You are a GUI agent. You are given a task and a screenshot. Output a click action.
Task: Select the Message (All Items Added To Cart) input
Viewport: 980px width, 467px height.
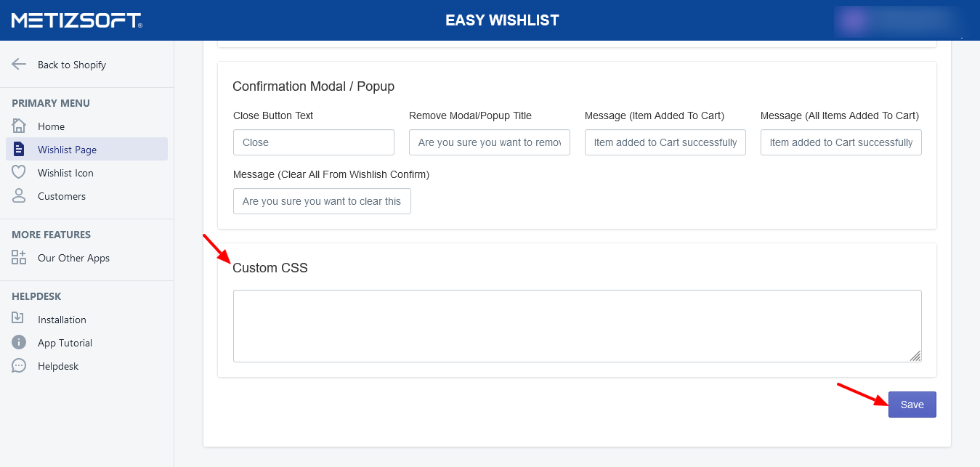(x=841, y=142)
